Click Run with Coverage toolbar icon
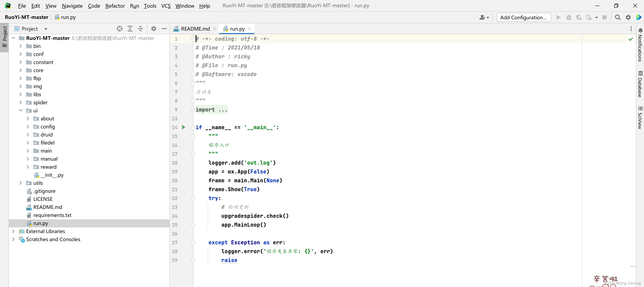This screenshot has height=287, width=644. [579, 17]
